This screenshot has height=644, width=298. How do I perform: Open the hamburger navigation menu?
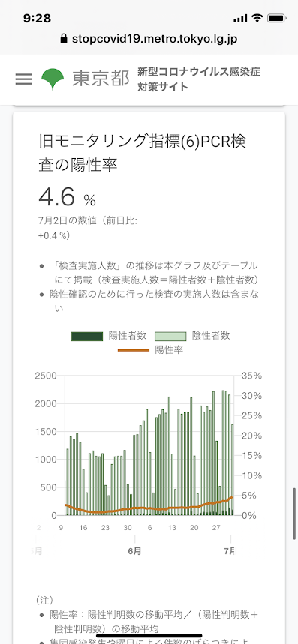[24, 79]
